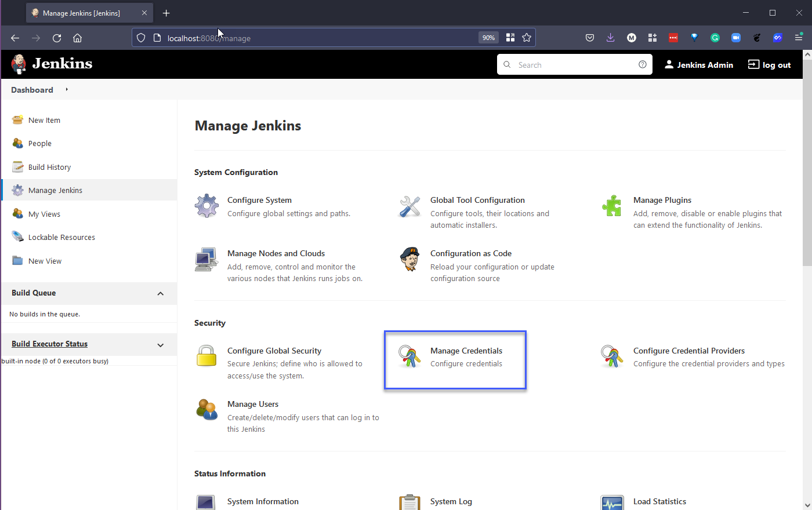Image resolution: width=812 pixels, height=510 pixels.
Task: Click the Manage Users people icon
Action: [x=206, y=410]
